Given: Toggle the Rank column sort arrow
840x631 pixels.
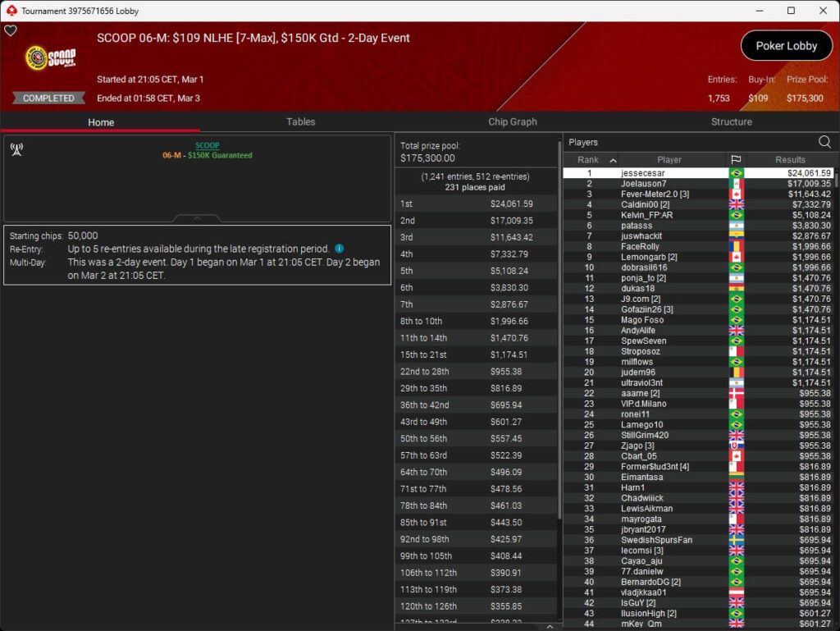Looking at the screenshot, I should click(613, 160).
